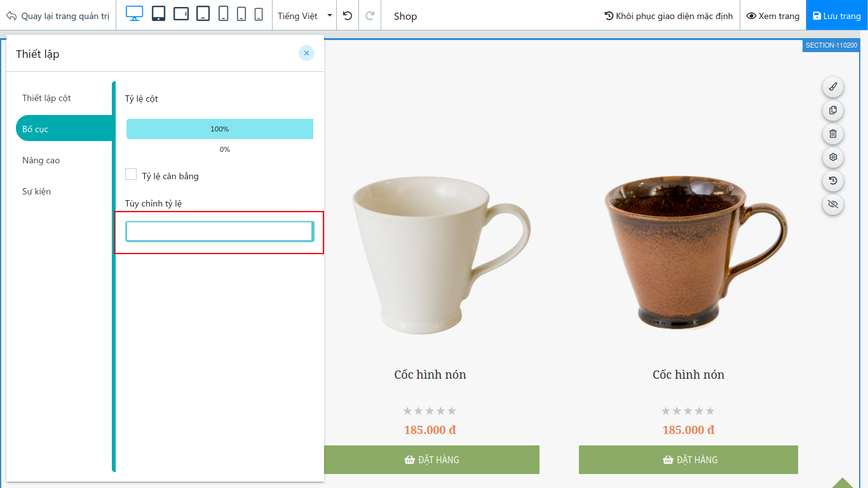
Task: Select the portrait tablet preview icon
Action: (159, 14)
